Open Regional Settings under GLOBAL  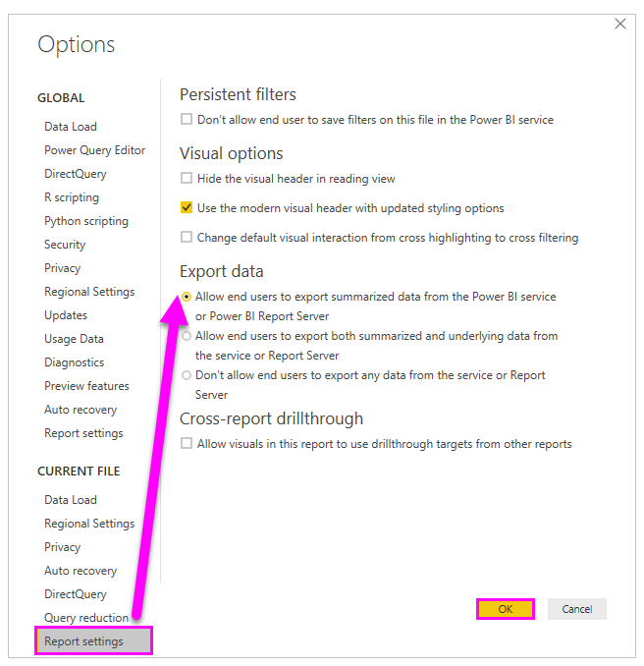point(89,292)
